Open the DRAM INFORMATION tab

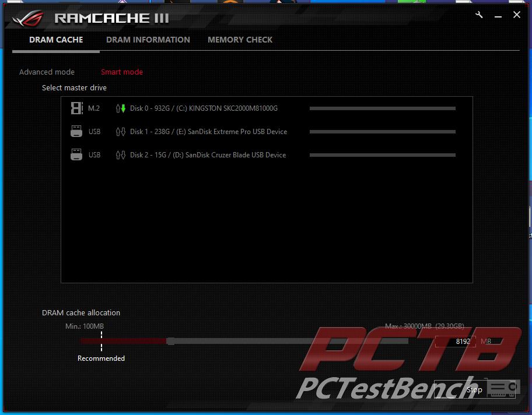(x=148, y=40)
